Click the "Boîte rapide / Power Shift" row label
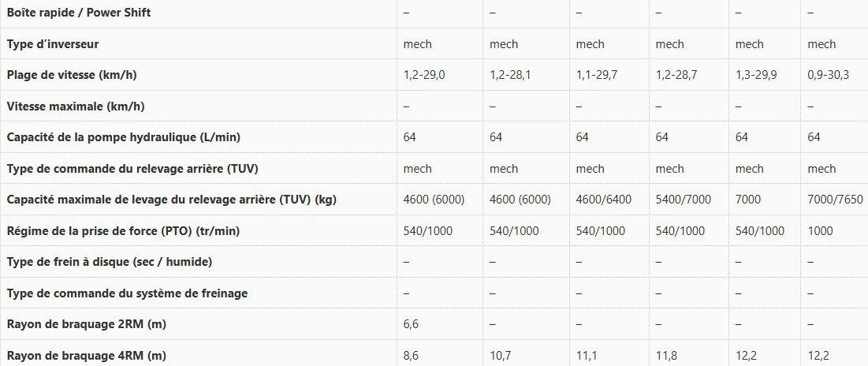This screenshot has height=366, width=868. pos(79,13)
